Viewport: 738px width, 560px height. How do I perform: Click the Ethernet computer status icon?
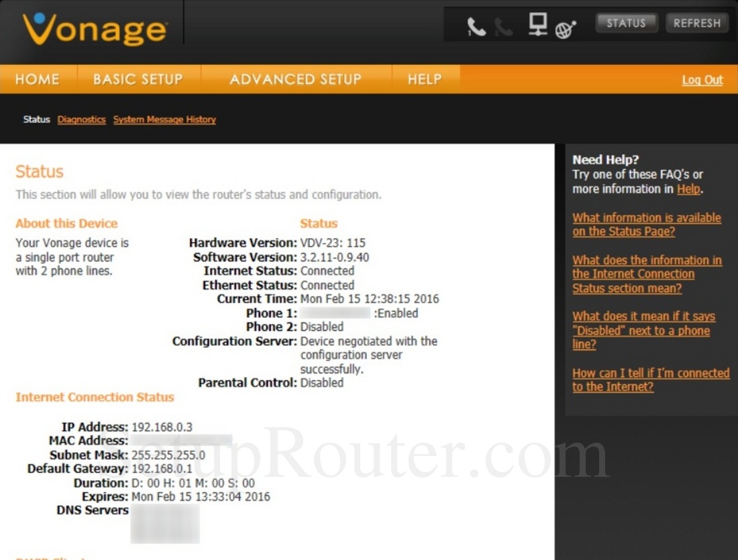pos(537,25)
